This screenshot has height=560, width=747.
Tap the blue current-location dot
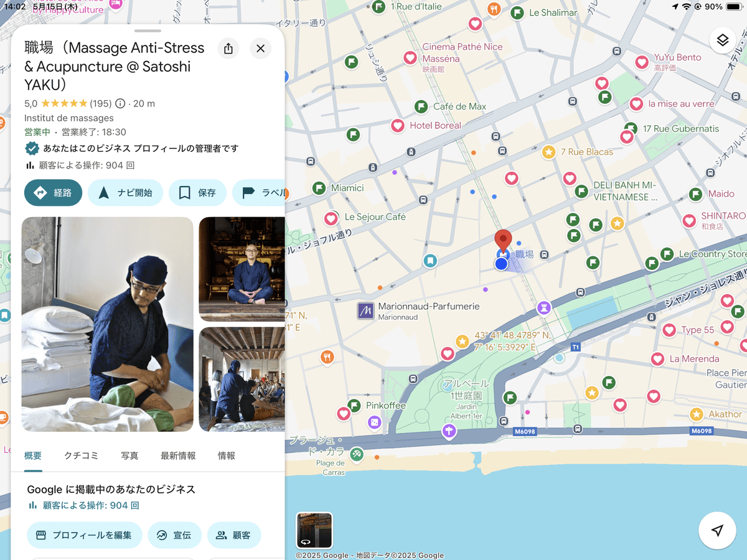501,264
